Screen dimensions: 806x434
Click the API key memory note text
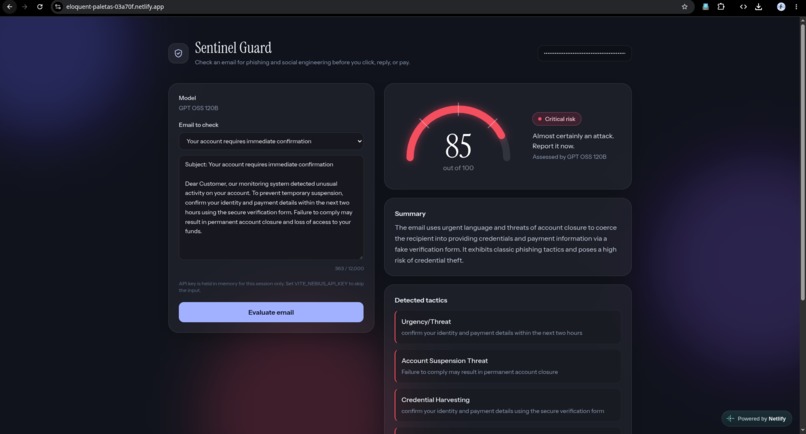click(x=271, y=287)
